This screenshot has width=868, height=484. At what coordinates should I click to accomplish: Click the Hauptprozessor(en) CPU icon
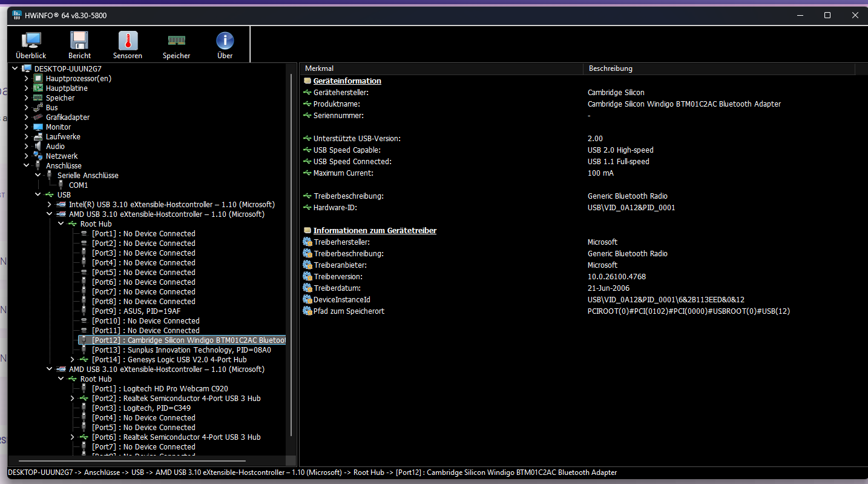pyautogui.click(x=38, y=78)
